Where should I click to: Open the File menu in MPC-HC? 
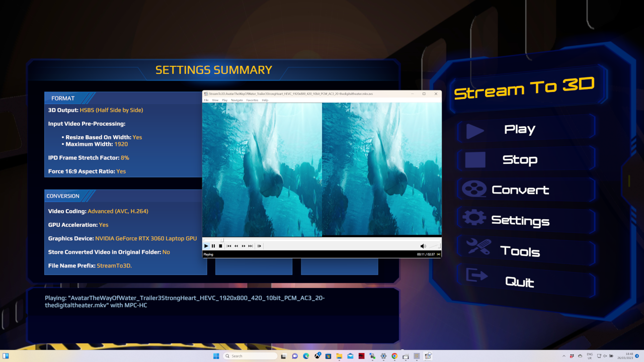click(206, 100)
